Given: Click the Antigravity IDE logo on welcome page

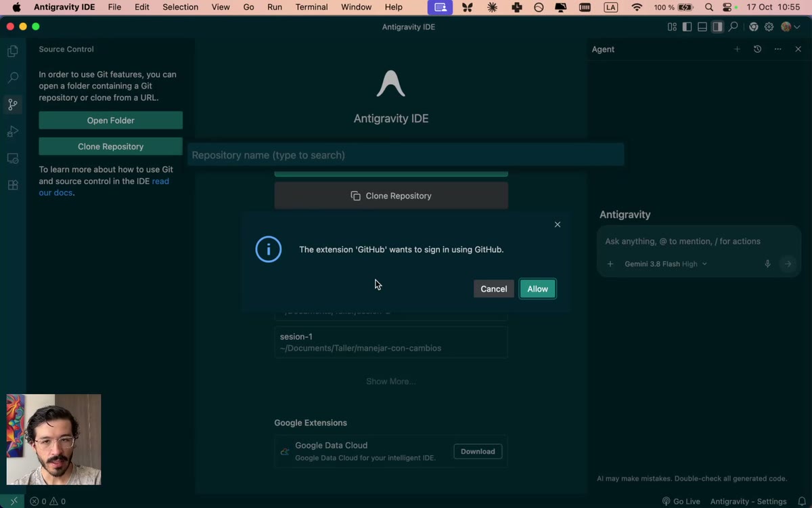Looking at the screenshot, I should [x=391, y=83].
